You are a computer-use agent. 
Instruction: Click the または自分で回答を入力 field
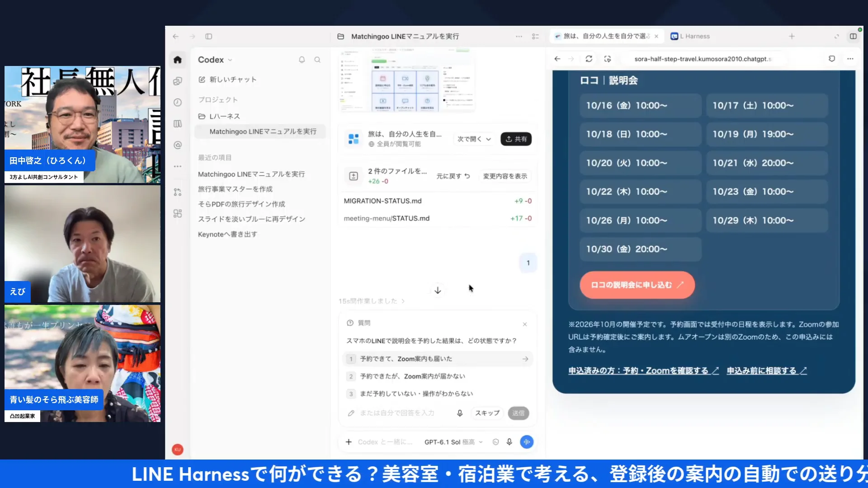point(398,413)
